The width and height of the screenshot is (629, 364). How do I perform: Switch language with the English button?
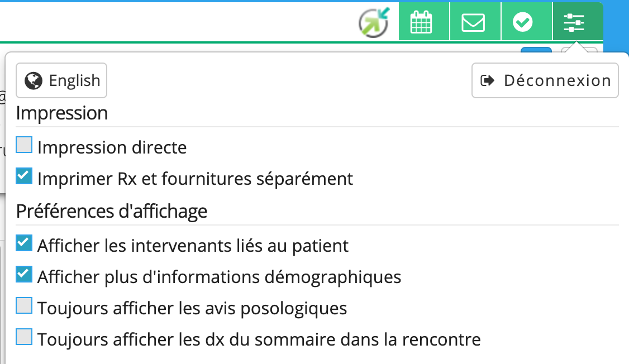coord(61,81)
